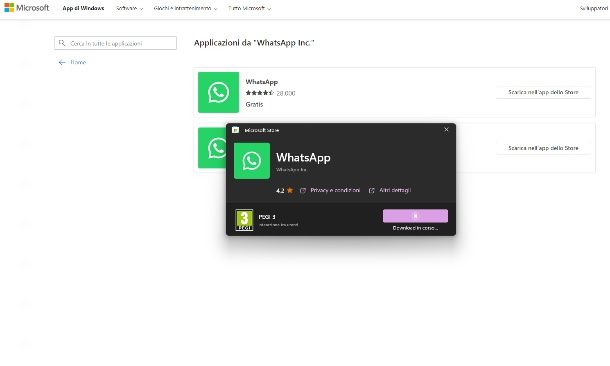
Task: Expand the Giochi e intrattenimento dropdown
Action: pyautogui.click(x=185, y=8)
